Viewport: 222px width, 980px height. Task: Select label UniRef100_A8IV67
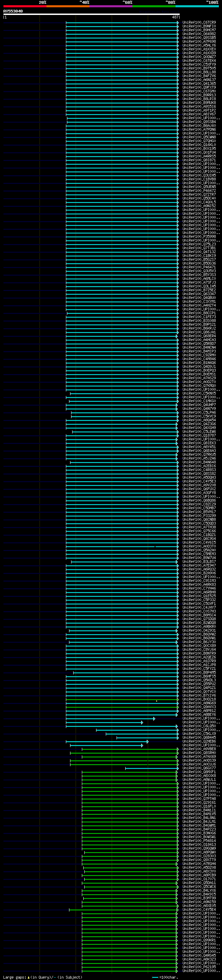coord(199,114)
